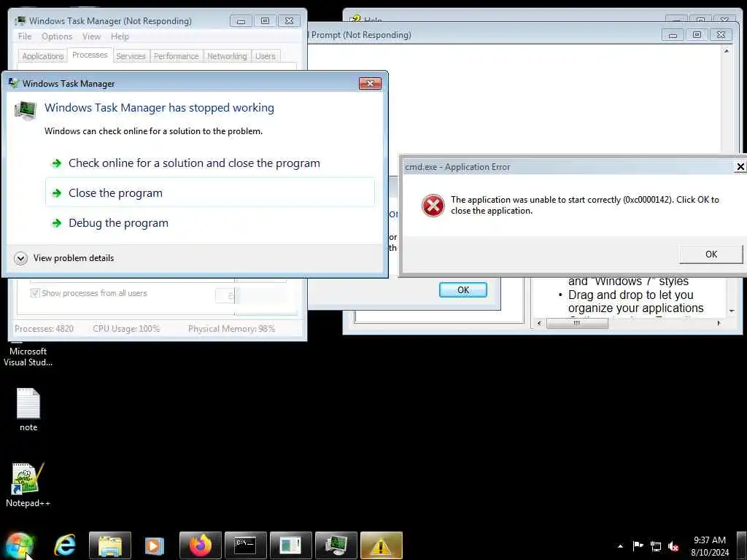Viewport: 747px width, 560px height.
Task: Select the Notepad++ desktop shortcut
Action: pyautogui.click(x=28, y=485)
